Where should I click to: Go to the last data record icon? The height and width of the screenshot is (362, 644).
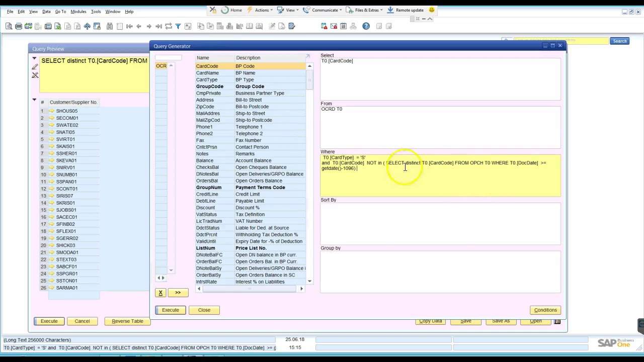pos(159,26)
